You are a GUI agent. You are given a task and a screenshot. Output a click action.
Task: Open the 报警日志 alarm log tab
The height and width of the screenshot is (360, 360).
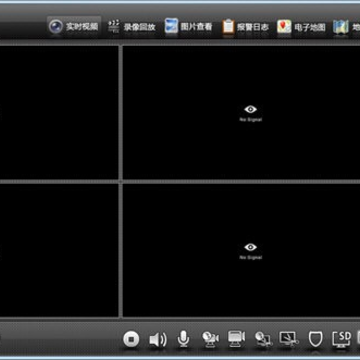246,27
